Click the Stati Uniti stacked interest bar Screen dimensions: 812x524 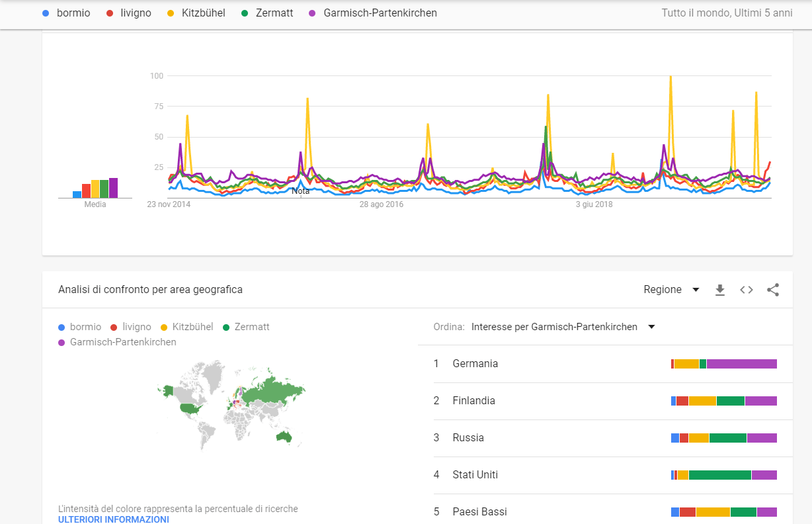click(724, 475)
